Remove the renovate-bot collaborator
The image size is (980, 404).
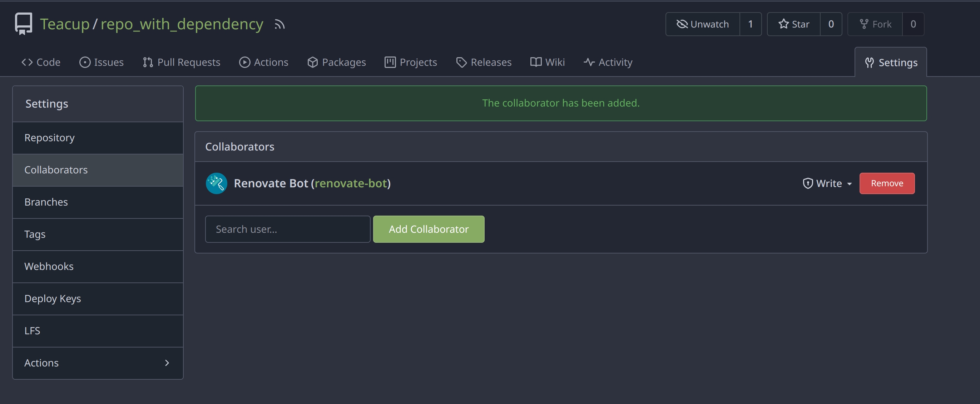click(887, 183)
